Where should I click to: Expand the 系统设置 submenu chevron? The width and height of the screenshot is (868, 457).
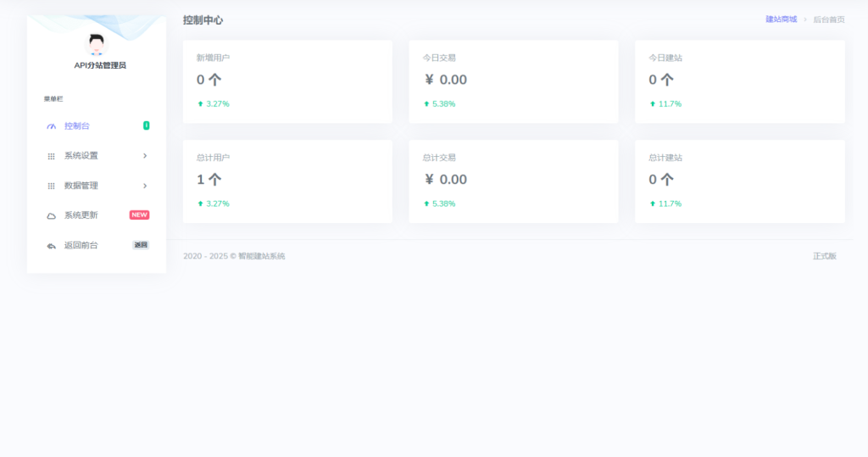[145, 156]
